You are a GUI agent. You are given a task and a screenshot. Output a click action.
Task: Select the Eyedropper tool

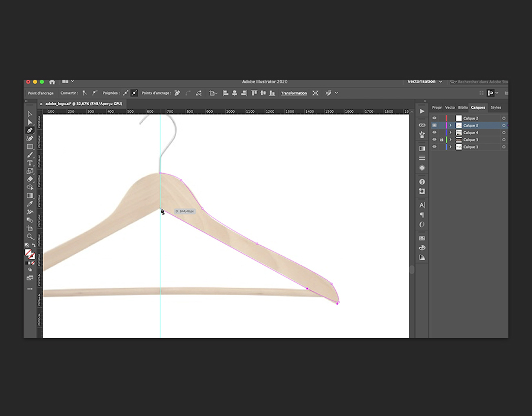click(30, 204)
